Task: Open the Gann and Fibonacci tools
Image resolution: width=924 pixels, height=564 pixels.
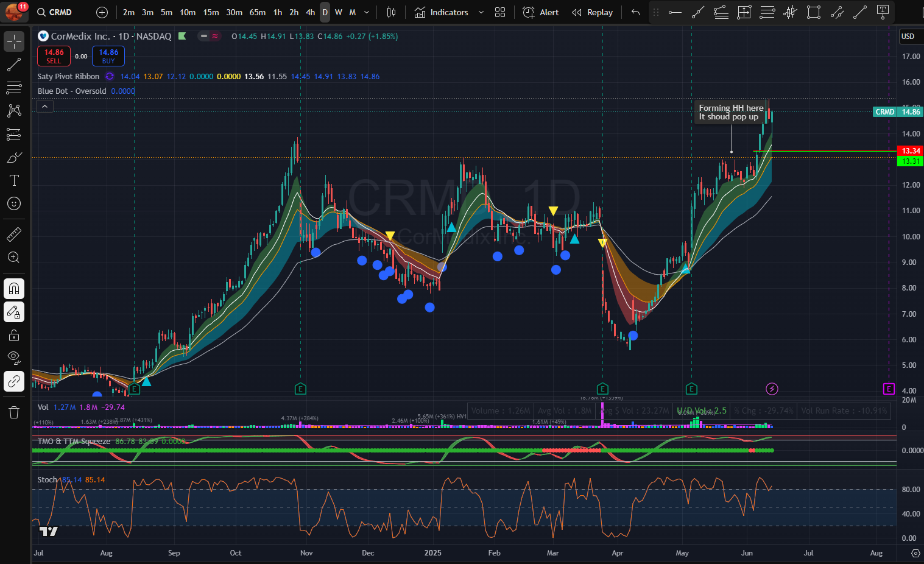Action: pyautogui.click(x=14, y=88)
